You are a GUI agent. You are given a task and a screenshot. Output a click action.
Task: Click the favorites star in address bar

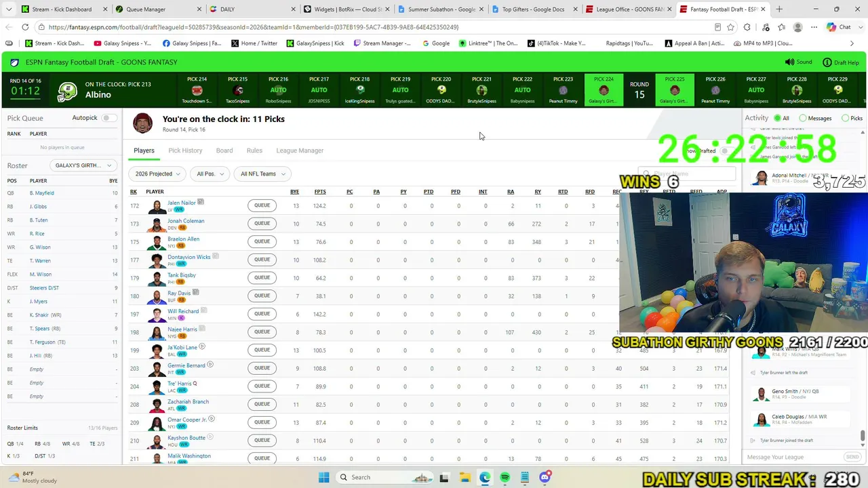click(x=731, y=27)
